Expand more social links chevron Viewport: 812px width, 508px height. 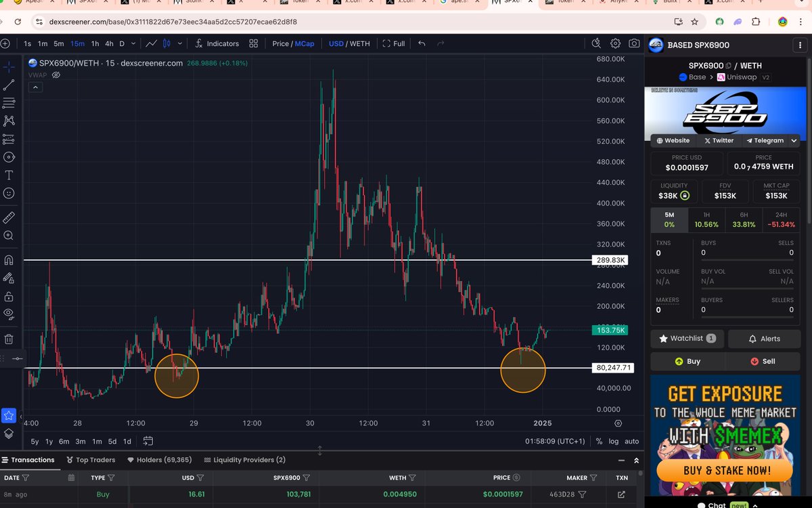[794, 141]
